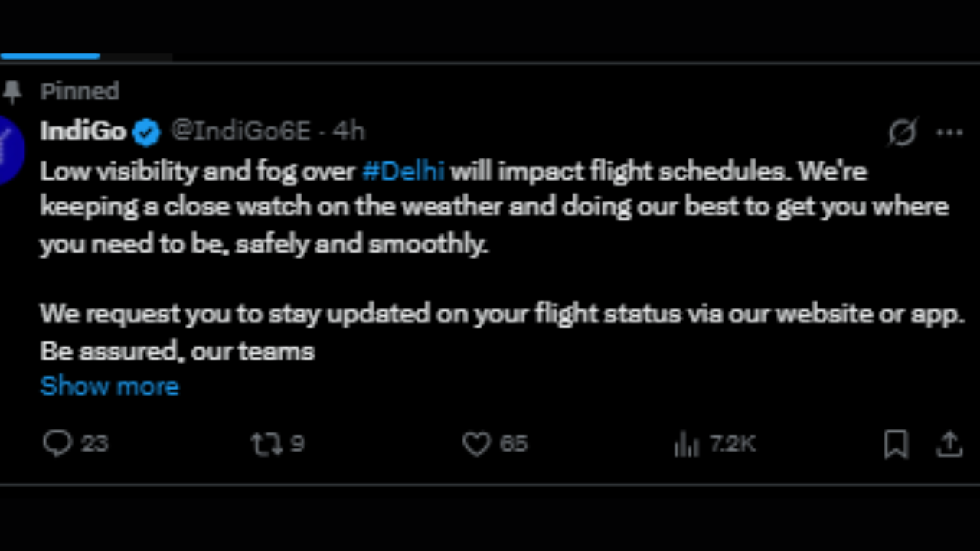Open Grok analysis of this tweet
The width and height of the screenshot is (980, 551).
click(x=902, y=132)
